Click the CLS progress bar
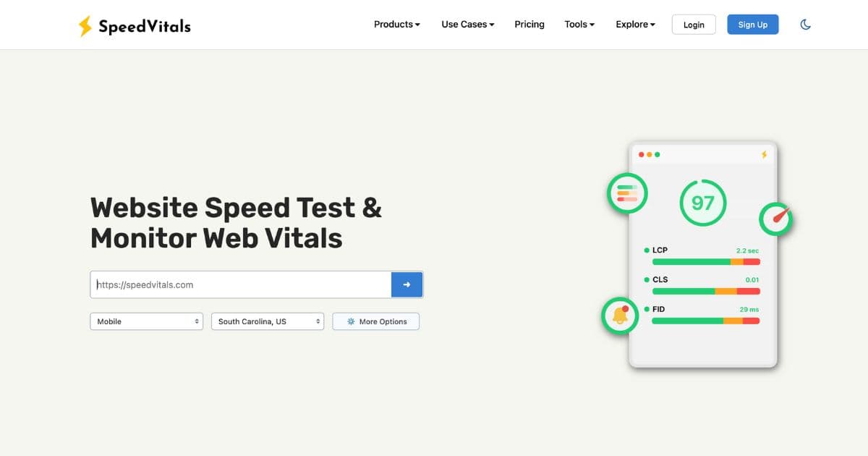The image size is (868, 456). click(x=706, y=291)
